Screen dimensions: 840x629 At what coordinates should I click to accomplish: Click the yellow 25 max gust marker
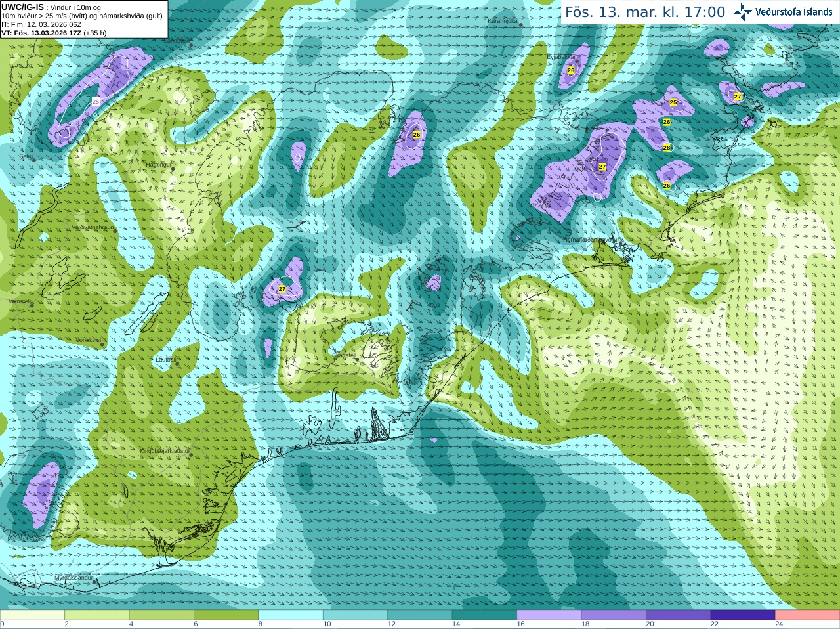tap(673, 102)
